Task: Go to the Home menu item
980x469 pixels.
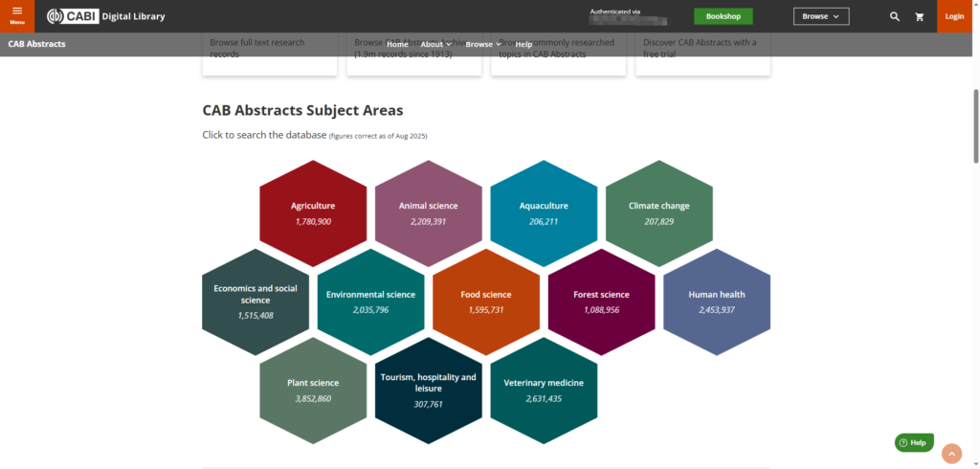Action: (397, 44)
